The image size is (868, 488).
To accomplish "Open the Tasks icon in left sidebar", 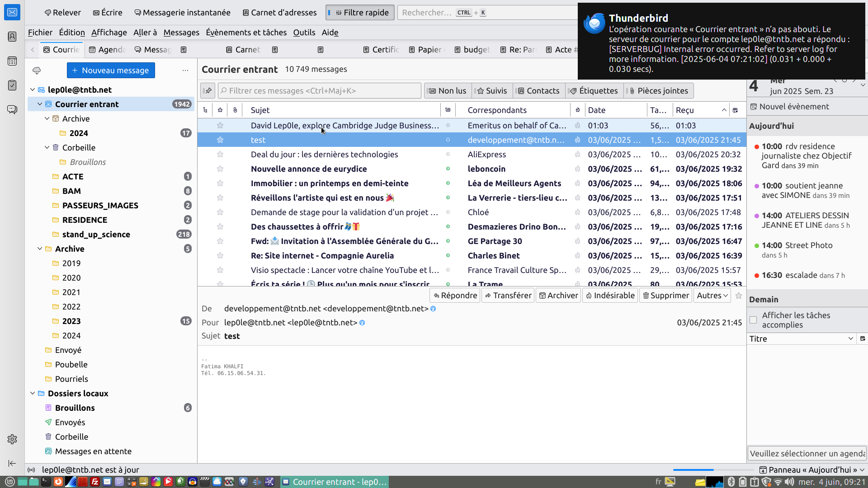I will pyautogui.click(x=12, y=85).
